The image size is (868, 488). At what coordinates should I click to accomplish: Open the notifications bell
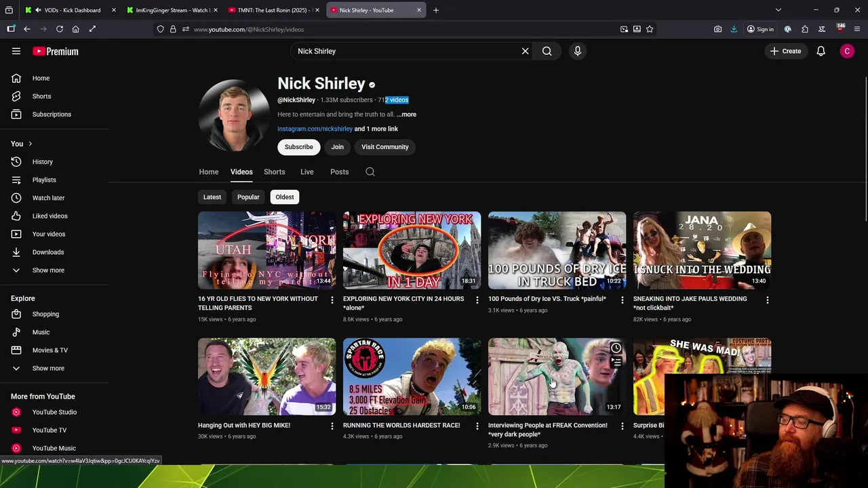click(x=821, y=51)
